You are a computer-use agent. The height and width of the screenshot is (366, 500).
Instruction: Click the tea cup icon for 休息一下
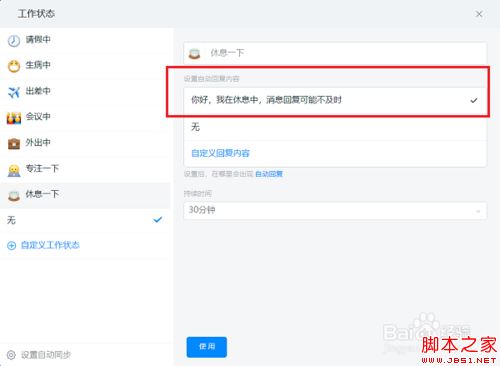click(x=14, y=195)
